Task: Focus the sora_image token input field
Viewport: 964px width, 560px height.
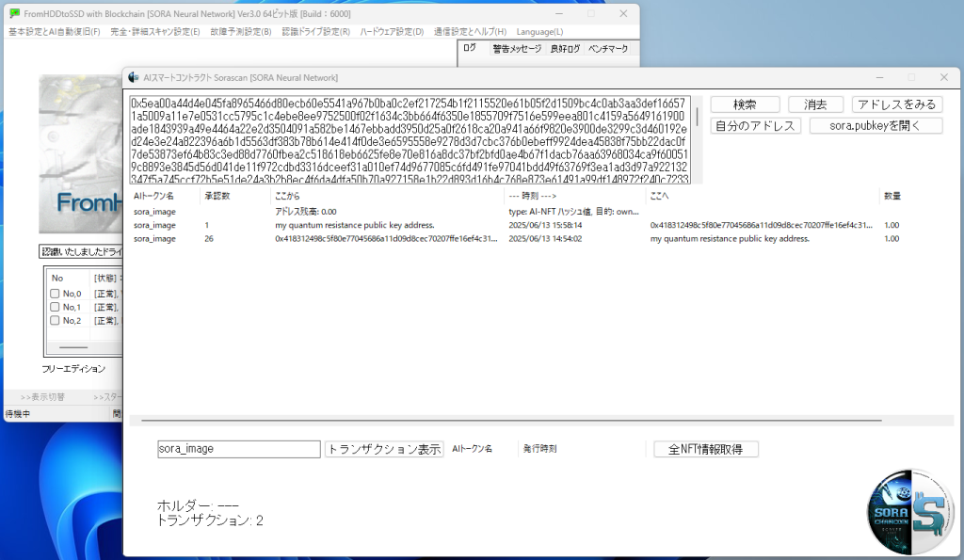Action: (x=238, y=449)
